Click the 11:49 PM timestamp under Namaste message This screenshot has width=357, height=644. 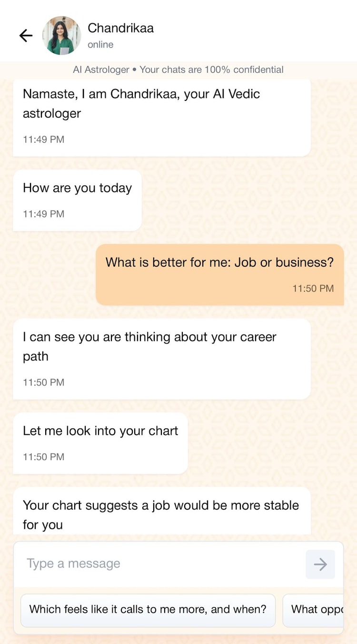click(43, 139)
